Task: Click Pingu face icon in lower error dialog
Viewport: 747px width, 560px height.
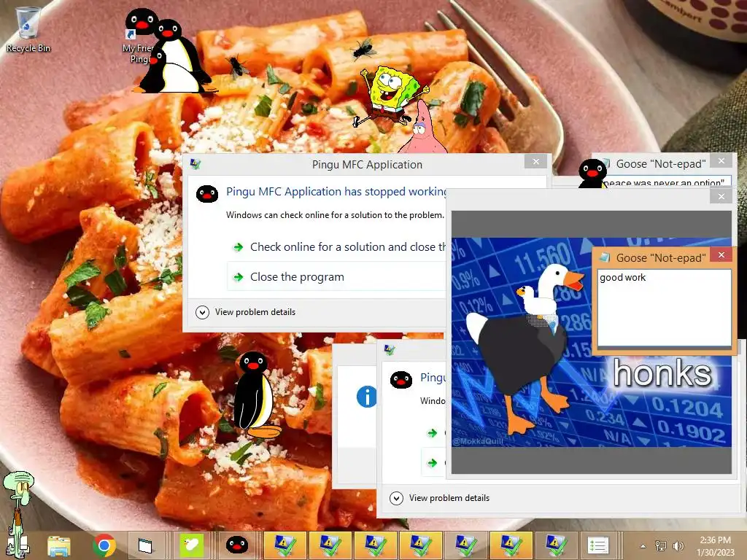Action: [x=401, y=379]
